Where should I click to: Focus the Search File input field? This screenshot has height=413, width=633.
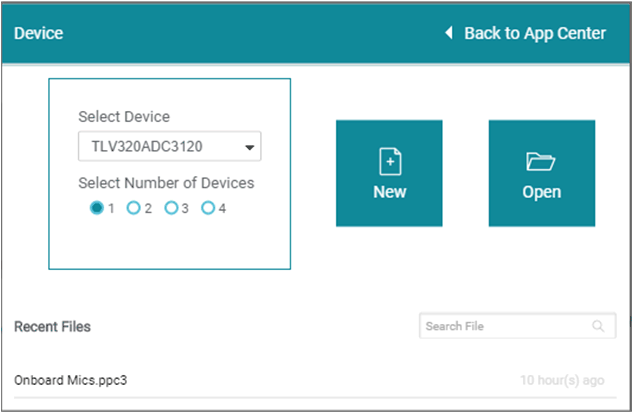click(505, 326)
